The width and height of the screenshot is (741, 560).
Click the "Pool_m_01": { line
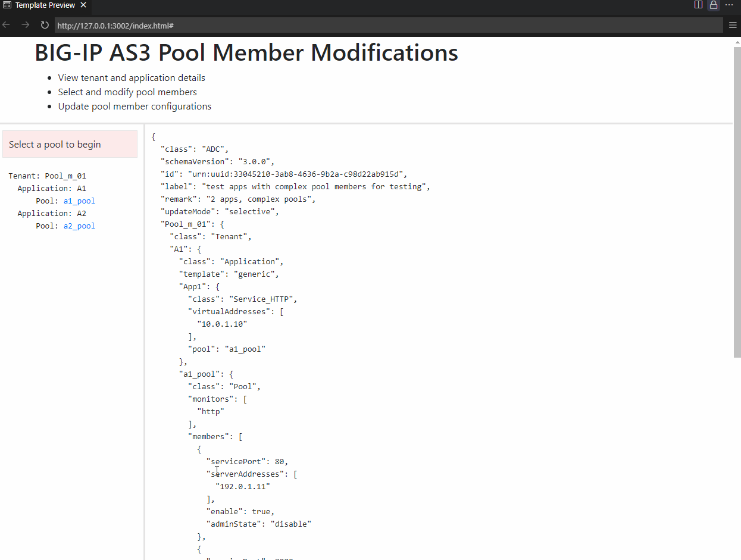[x=192, y=224]
